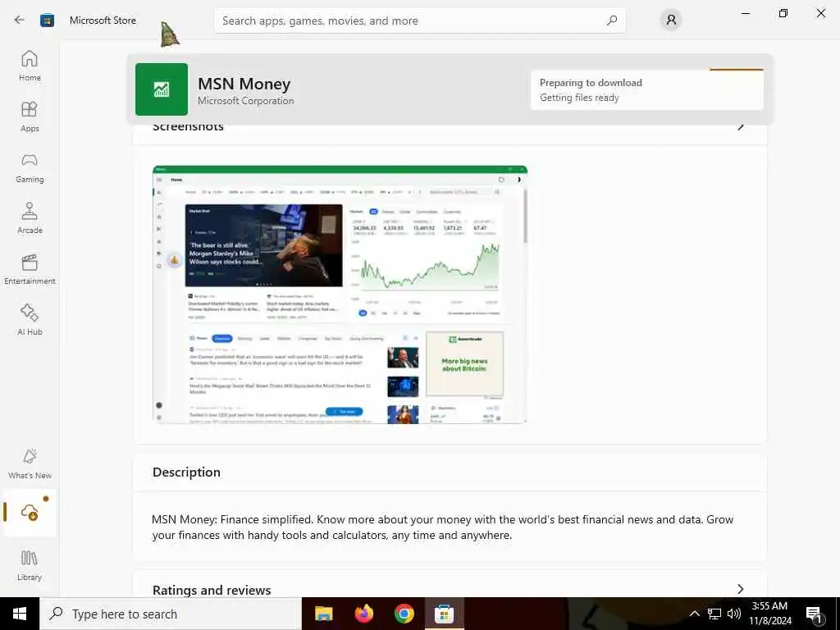Expand the Screenshots section chevron
This screenshot has width=840, height=630.
tap(741, 126)
